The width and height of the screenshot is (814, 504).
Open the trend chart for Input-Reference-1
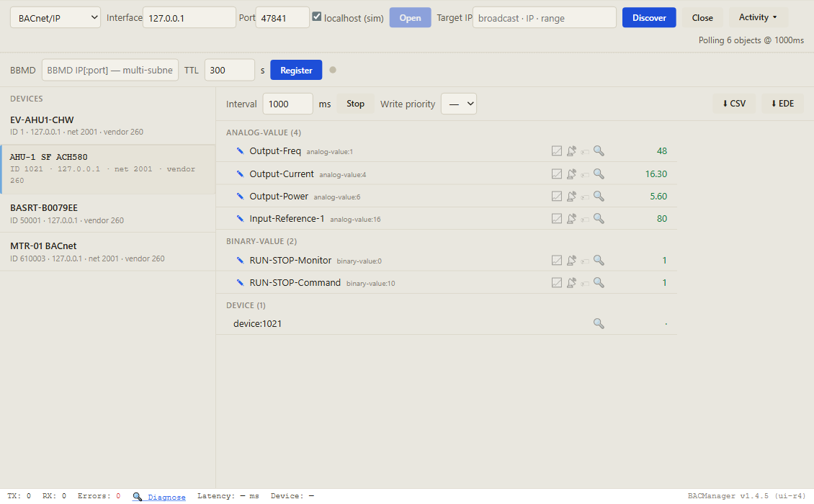point(557,219)
